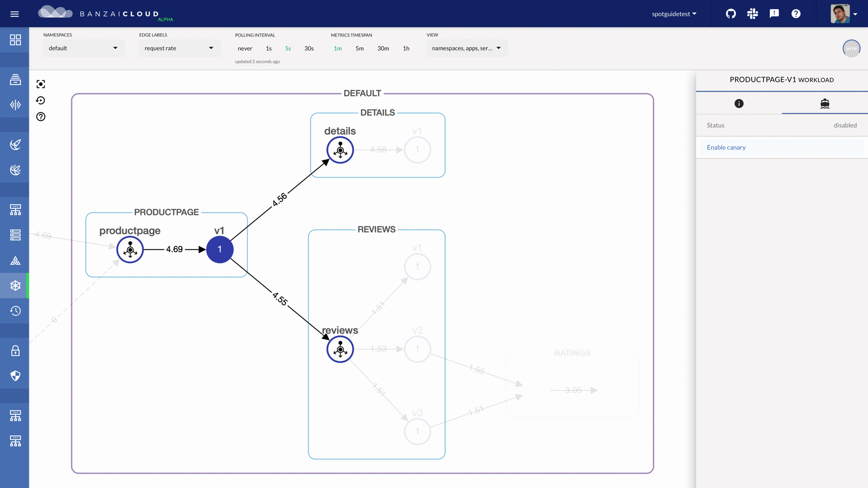The image size is (868, 488).
Task: Open the server list sidebar icon
Action: [15, 235]
